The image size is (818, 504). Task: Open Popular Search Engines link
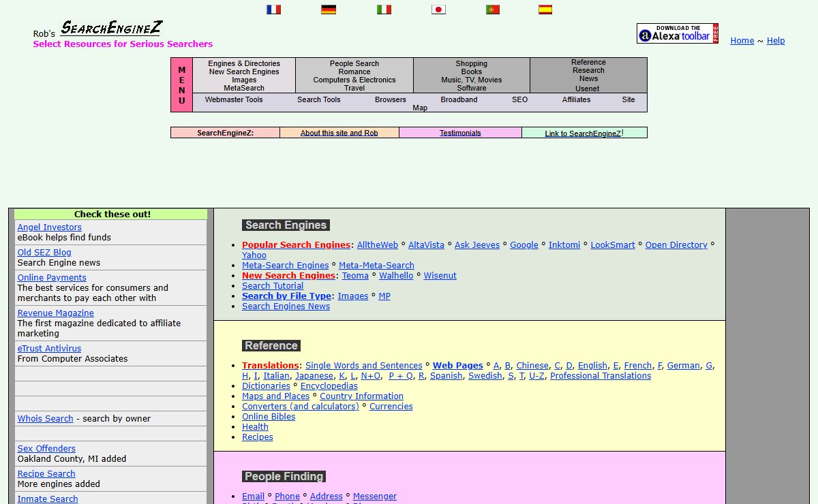pyautogui.click(x=296, y=245)
